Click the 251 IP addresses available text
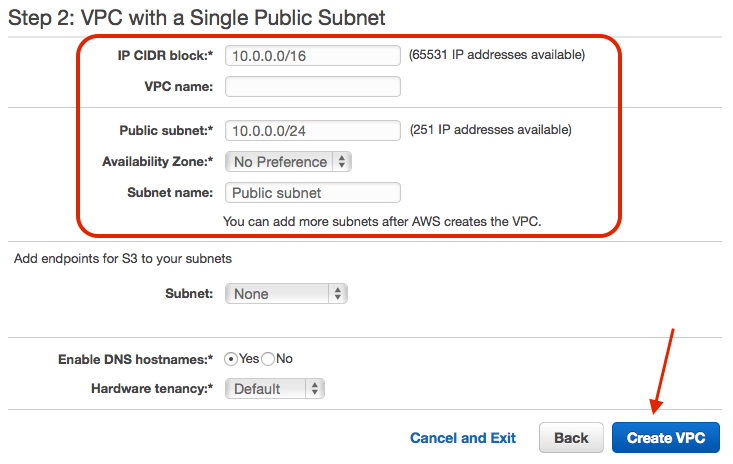This screenshot has width=733, height=464. click(490, 130)
